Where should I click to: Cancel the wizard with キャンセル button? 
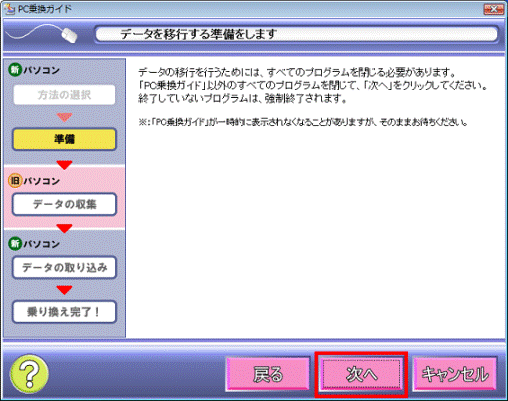455,374
